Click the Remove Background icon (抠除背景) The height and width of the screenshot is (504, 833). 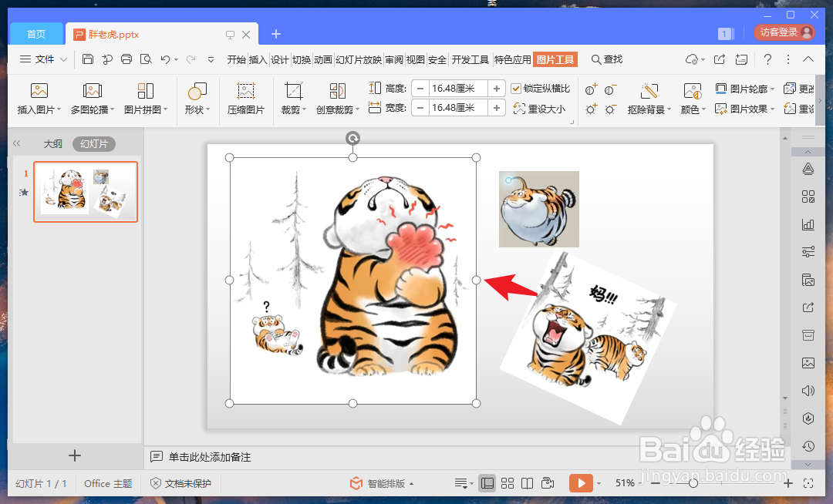click(x=649, y=91)
